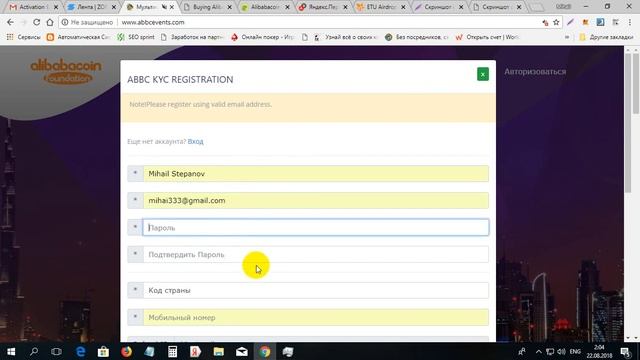Open Calculator from the taskbar
The width and height of the screenshot is (640, 360).
point(172,351)
